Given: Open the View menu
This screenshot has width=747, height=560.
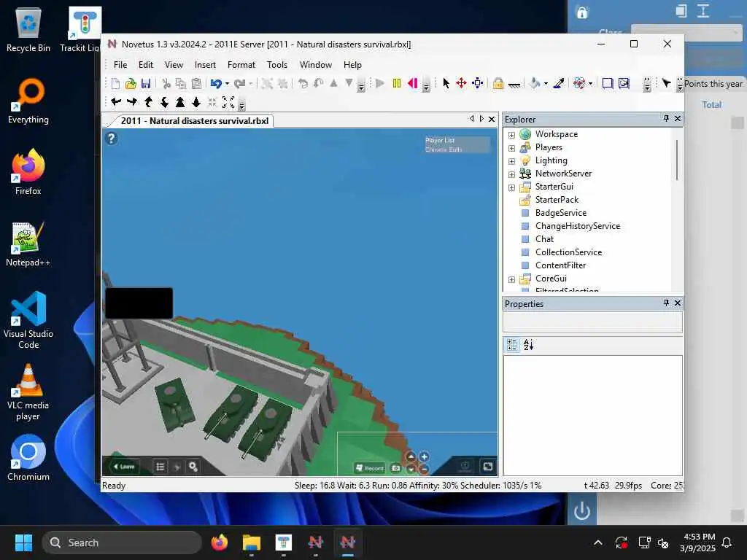Looking at the screenshot, I should [x=174, y=65].
